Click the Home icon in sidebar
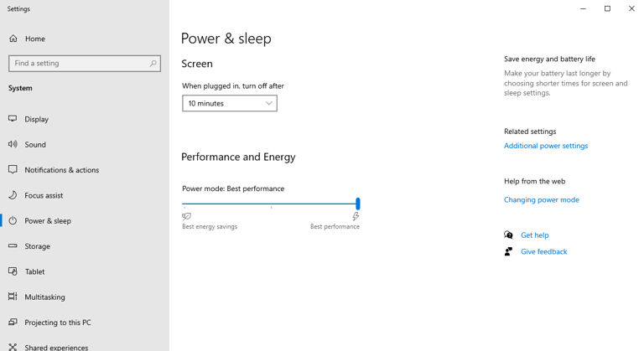The width and height of the screenshot is (644, 351). 13,39
